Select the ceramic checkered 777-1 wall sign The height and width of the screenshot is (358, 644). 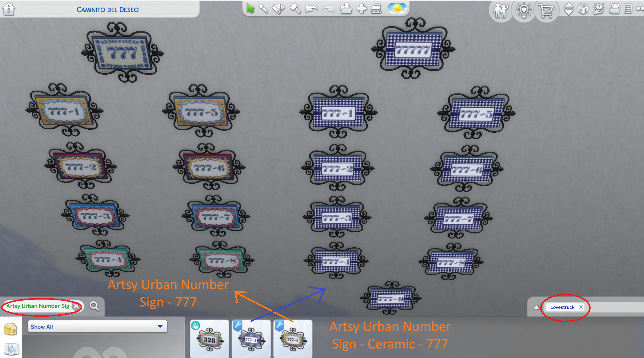coord(338,112)
